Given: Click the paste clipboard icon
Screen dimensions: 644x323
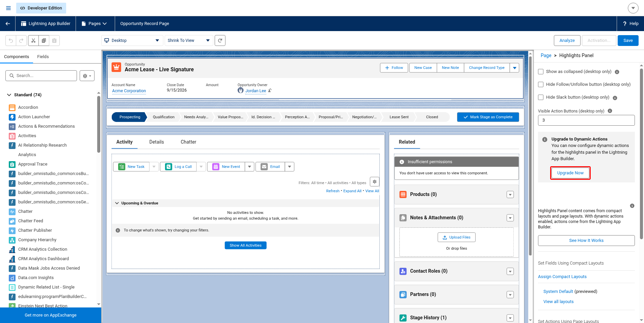Looking at the screenshot, I should [54, 41].
